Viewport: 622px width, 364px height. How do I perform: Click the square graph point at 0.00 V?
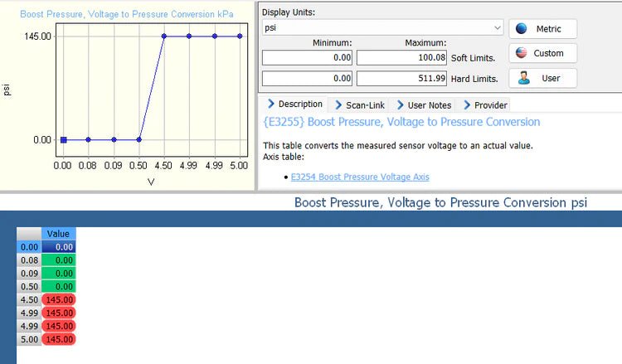pos(63,139)
